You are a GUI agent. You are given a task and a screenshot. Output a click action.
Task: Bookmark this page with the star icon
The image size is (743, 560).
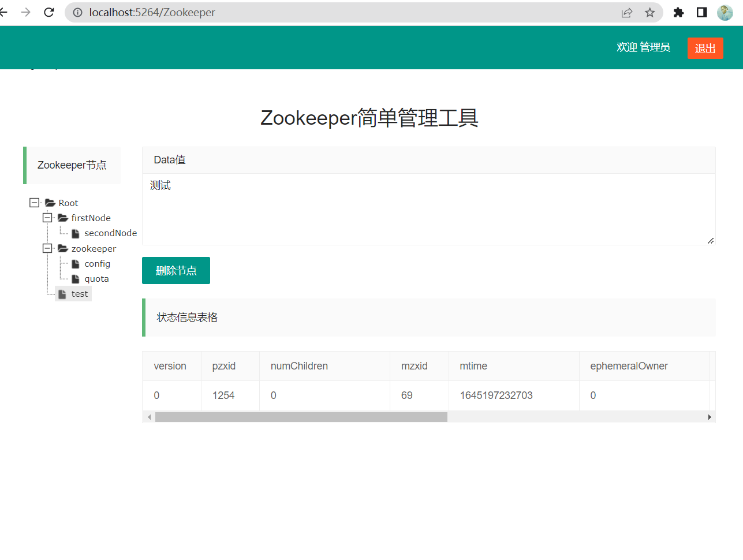650,12
